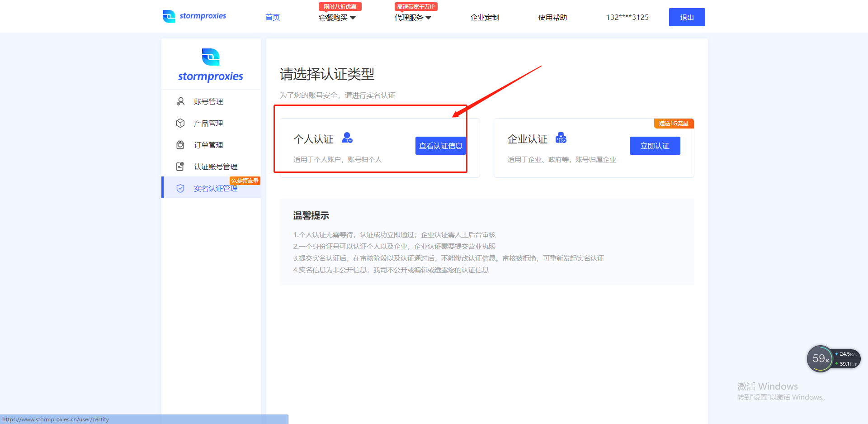Click the 免费领流量 badge in sidebar
The width and height of the screenshot is (868, 424).
245,181
